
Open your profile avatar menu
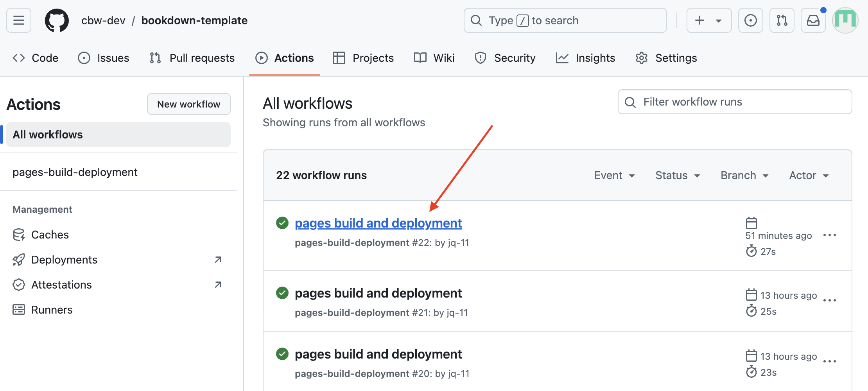[x=845, y=20]
